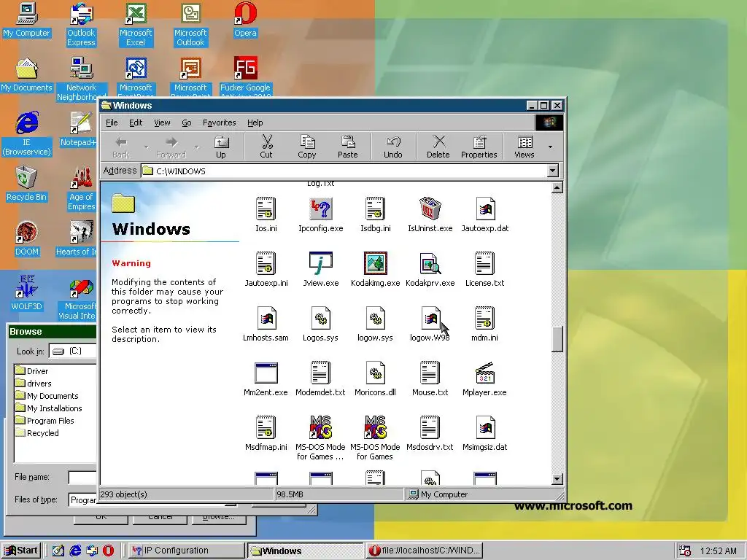Click the scroll up arrow in file list
Image resolution: width=747 pixels, height=560 pixels.
557,187
